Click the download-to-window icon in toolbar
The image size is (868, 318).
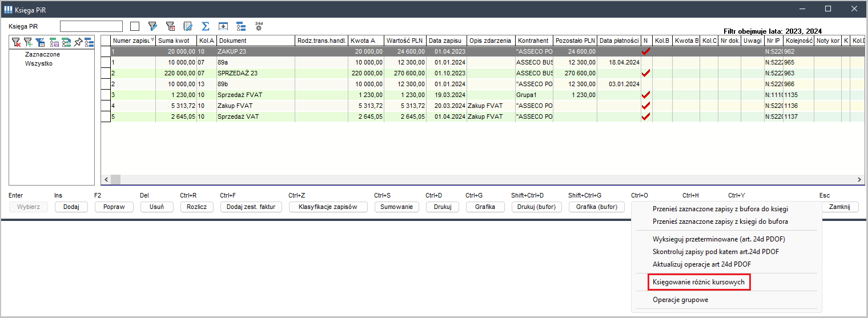click(x=223, y=26)
